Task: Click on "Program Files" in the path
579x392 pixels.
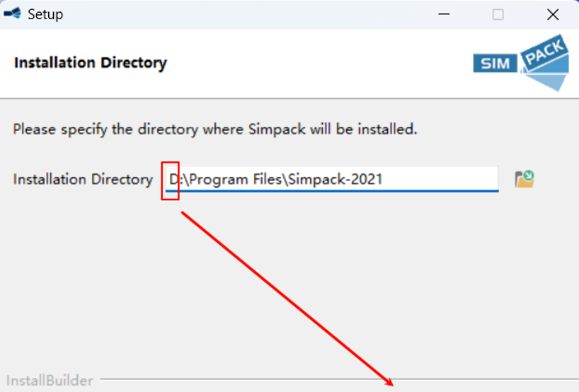Action: coord(236,180)
